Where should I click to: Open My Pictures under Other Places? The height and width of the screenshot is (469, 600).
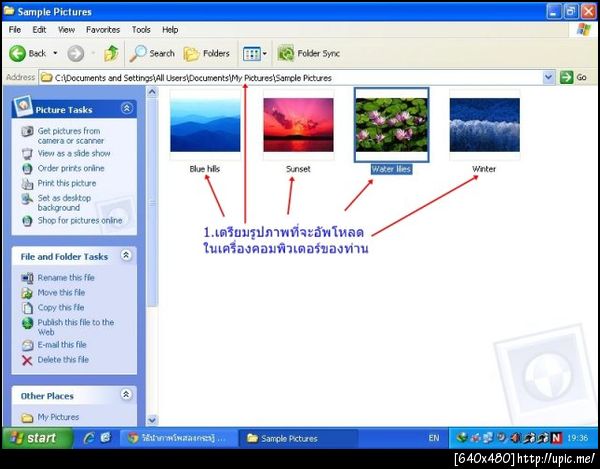pyautogui.click(x=58, y=417)
